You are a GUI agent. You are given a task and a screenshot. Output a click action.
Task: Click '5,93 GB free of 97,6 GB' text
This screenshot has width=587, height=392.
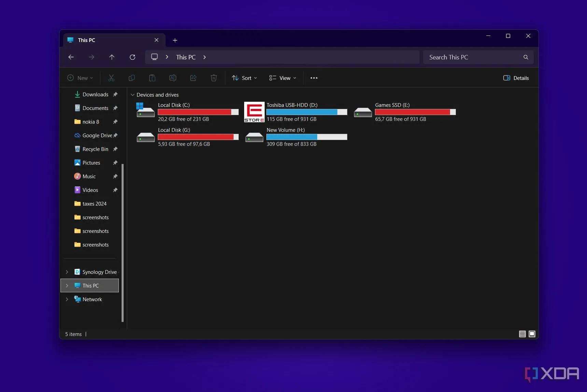(x=184, y=144)
